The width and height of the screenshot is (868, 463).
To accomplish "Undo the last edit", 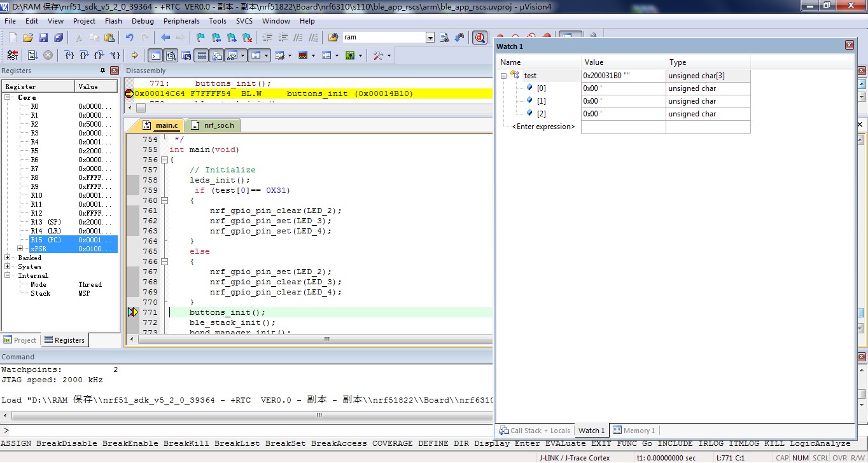I will pos(130,38).
